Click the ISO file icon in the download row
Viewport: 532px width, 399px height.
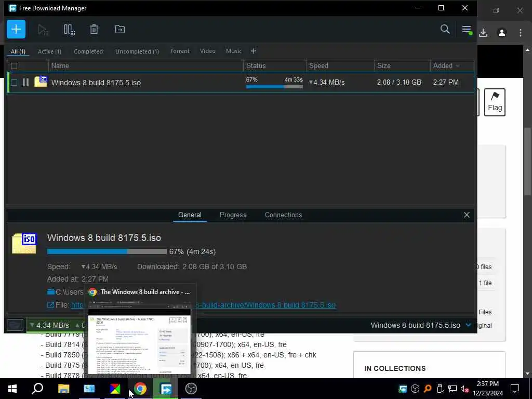pos(41,82)
